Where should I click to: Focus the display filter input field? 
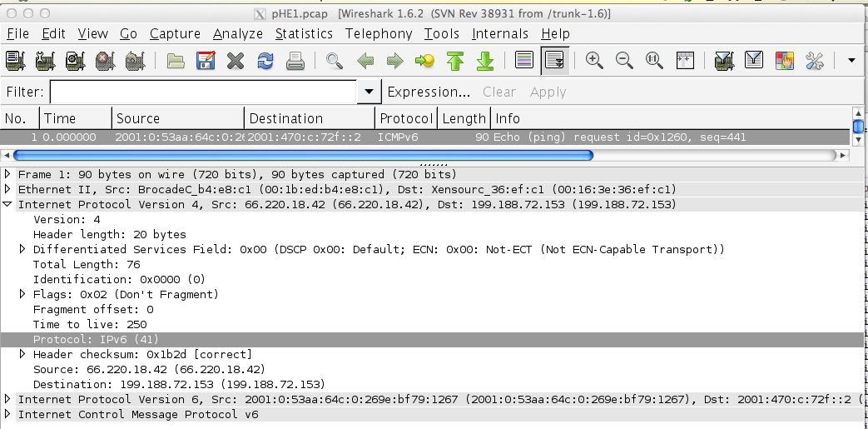pyautogui.click(x=203, y=92)
